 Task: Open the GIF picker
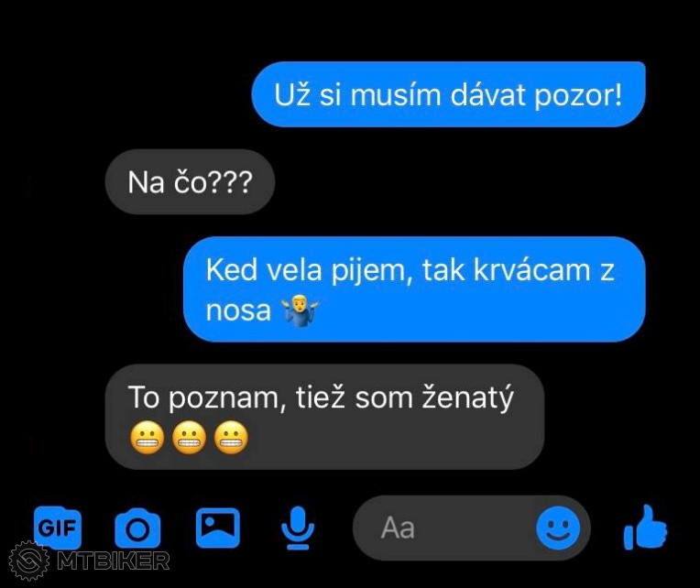point(58,528)
